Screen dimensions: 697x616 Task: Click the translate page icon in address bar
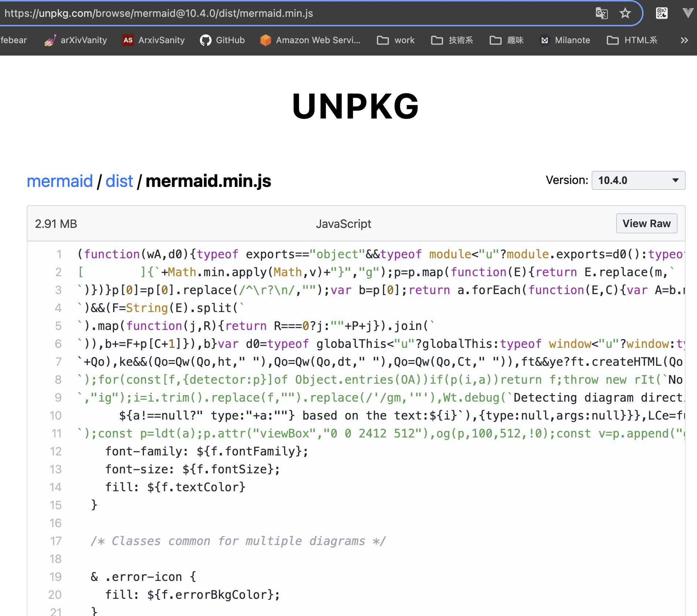click(x=601, y=14)
